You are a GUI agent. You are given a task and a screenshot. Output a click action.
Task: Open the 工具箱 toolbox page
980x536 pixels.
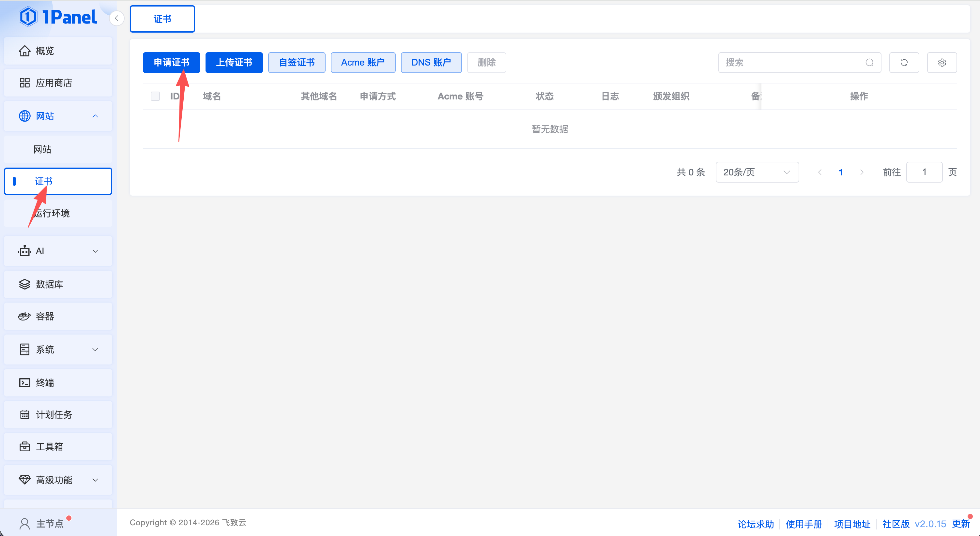(58, 446)
